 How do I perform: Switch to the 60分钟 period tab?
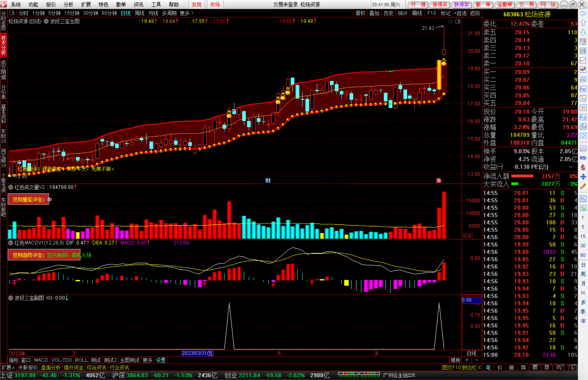(x=109, y=13)
